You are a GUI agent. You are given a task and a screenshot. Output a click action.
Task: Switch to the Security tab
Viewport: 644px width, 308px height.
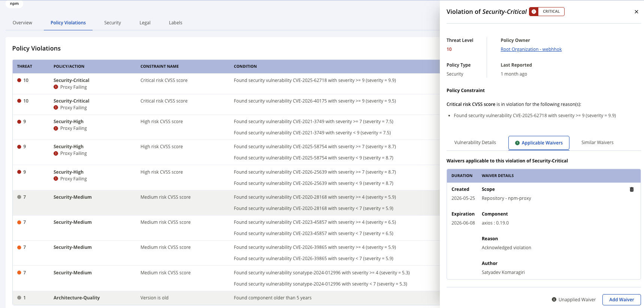pyautogui.click(x=112, y=23)
